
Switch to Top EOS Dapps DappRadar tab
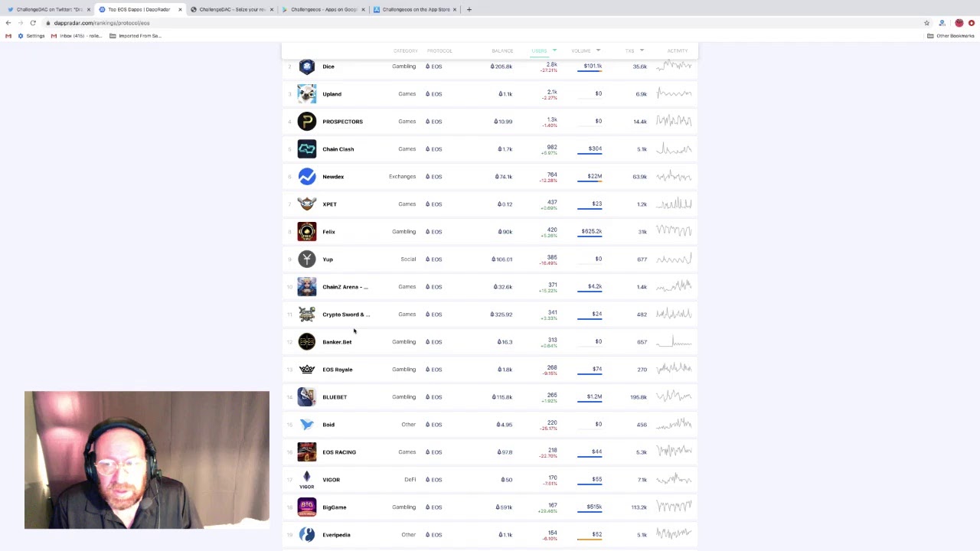coord(139,9)
